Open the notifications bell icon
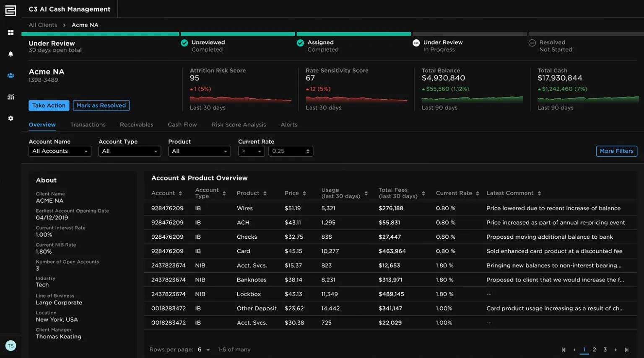The width and height of the screenshot is (644, 358). click(x=11, y=54)
